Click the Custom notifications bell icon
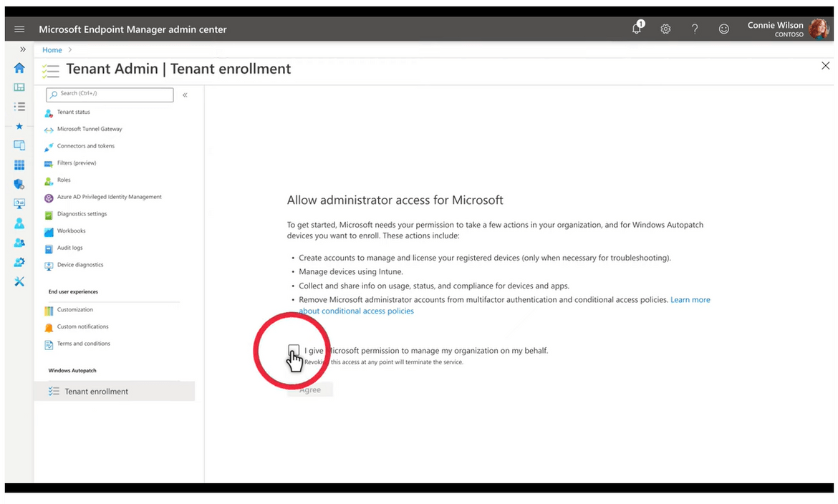 (49, 327)
